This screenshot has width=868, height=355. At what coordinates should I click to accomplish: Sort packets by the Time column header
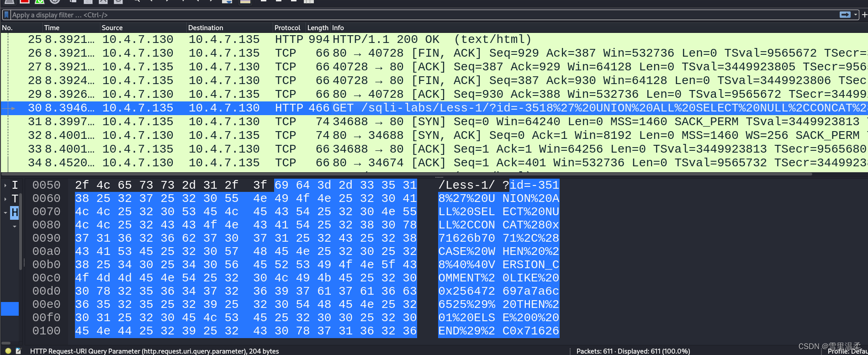71,28
